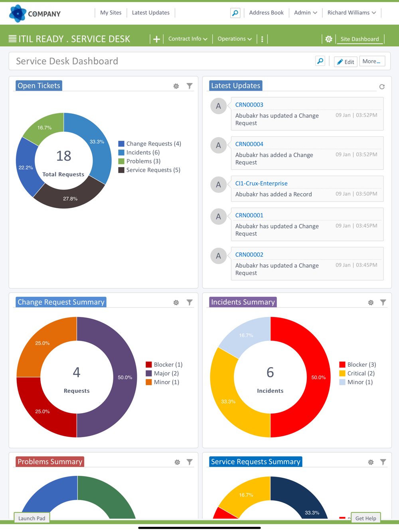Click the avatar beside CI1-Crux-Enterprise update
The height and width of the screenshot is (532, 399).
point(218,185)
